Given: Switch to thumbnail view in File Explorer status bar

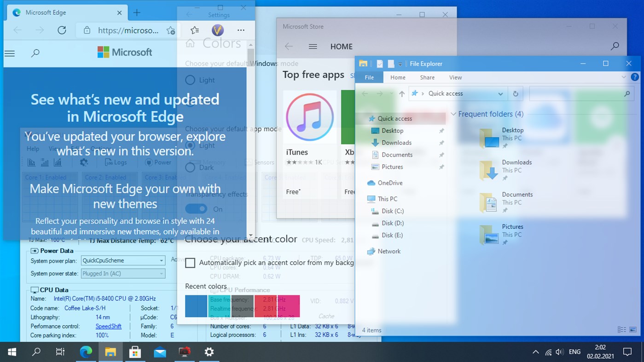Looking at the screenshot, I should tap(633, 329).
